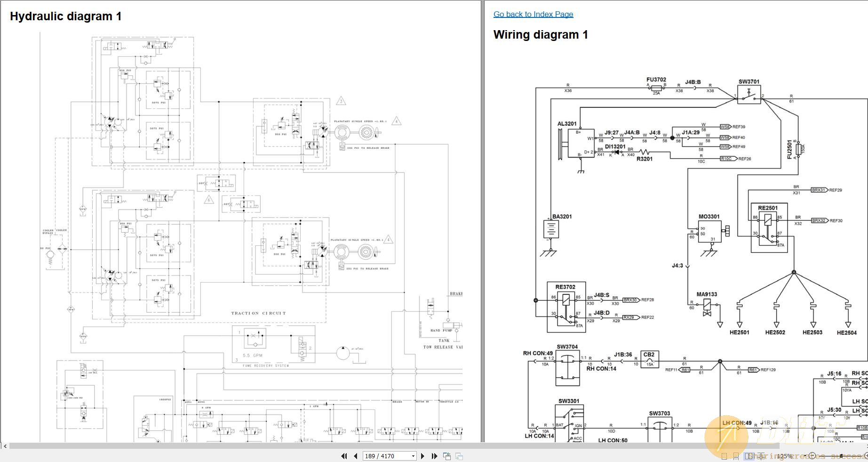Adjust the zoom level slider handle

tap(841, 456)
